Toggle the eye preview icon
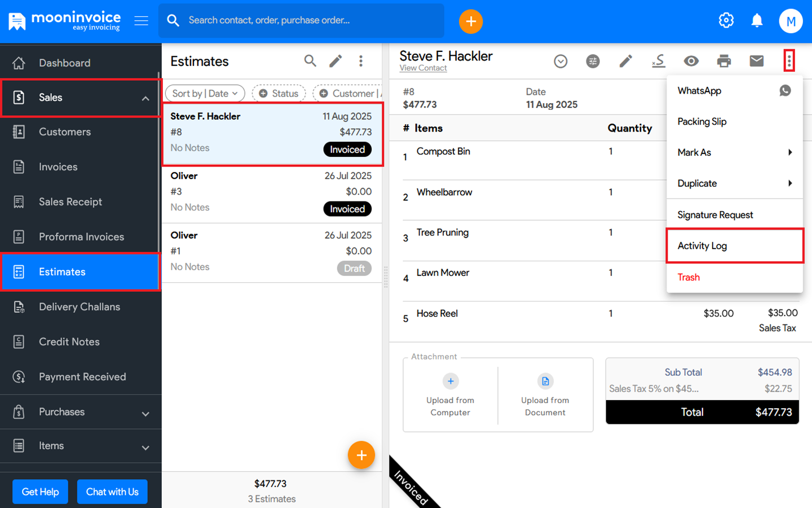This screenshot has height=508, width=812. (691, 61)
